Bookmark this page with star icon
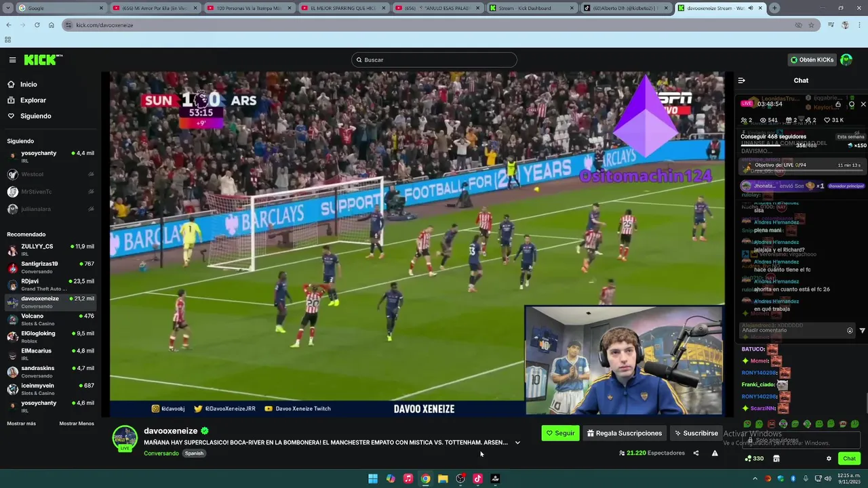 (811, 25)
